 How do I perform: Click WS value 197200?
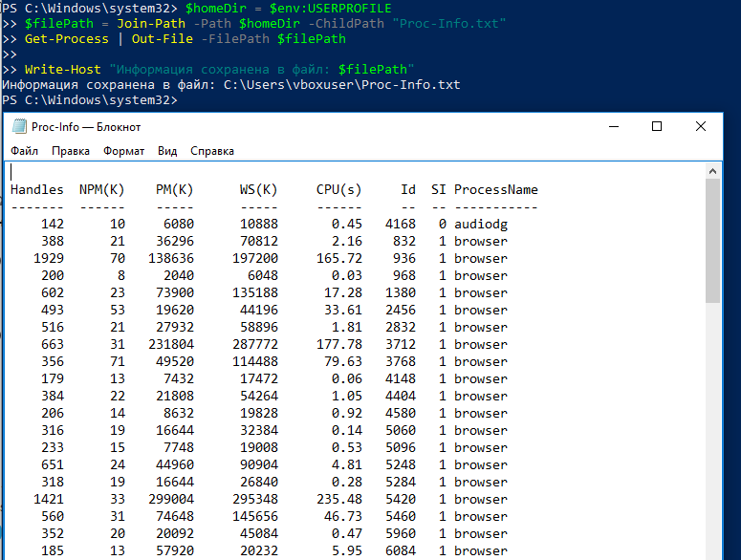(x=254, y=258)
